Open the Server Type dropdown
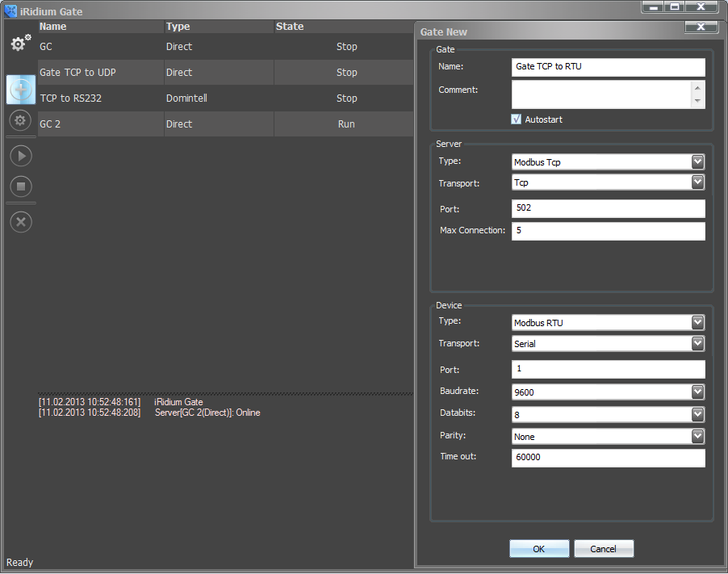The image size is (728, 574). pos(697,162)
